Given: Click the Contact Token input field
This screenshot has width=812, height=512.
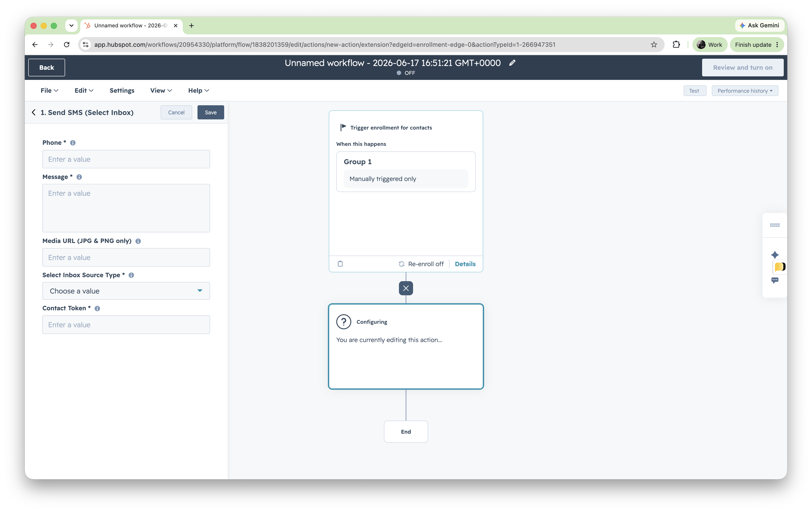Looking at the screenshot, I should [126, 324].
